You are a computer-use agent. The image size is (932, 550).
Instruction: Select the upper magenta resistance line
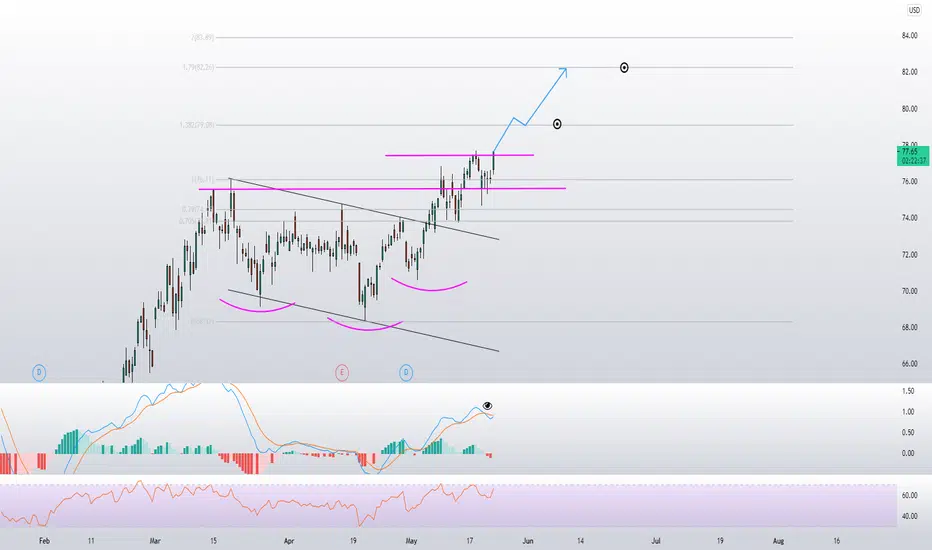pos(459,155)
